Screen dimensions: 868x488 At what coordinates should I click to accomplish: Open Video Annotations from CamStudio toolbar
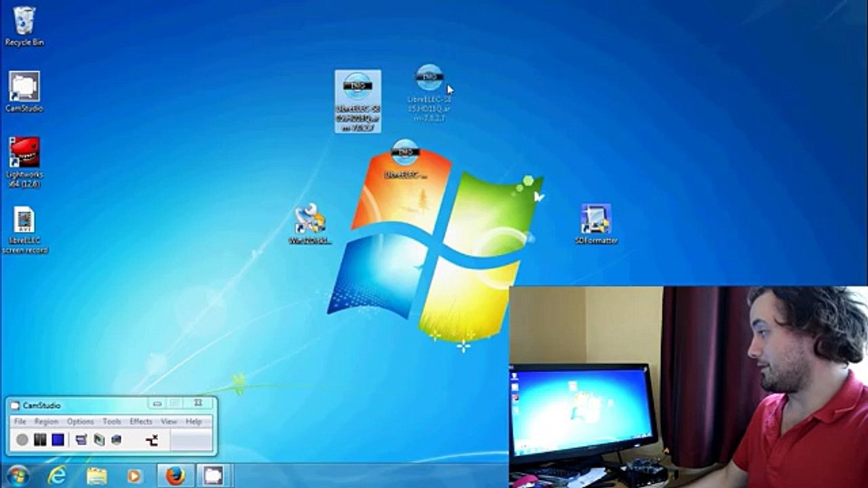click(117, 440)
